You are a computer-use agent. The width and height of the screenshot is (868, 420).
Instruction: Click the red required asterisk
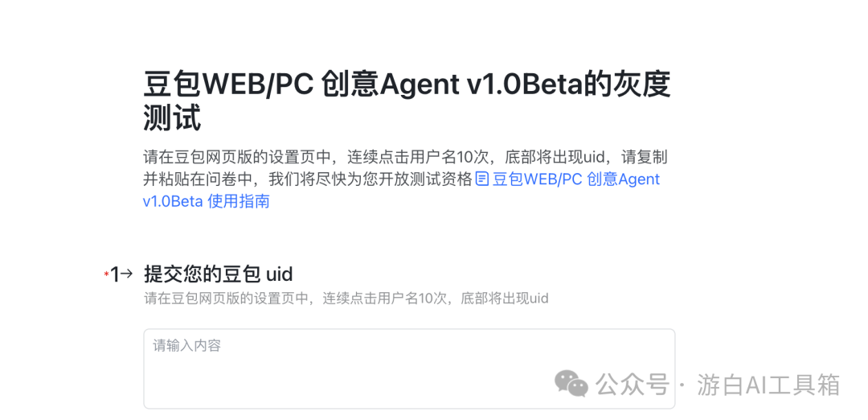tap(106, 274)
